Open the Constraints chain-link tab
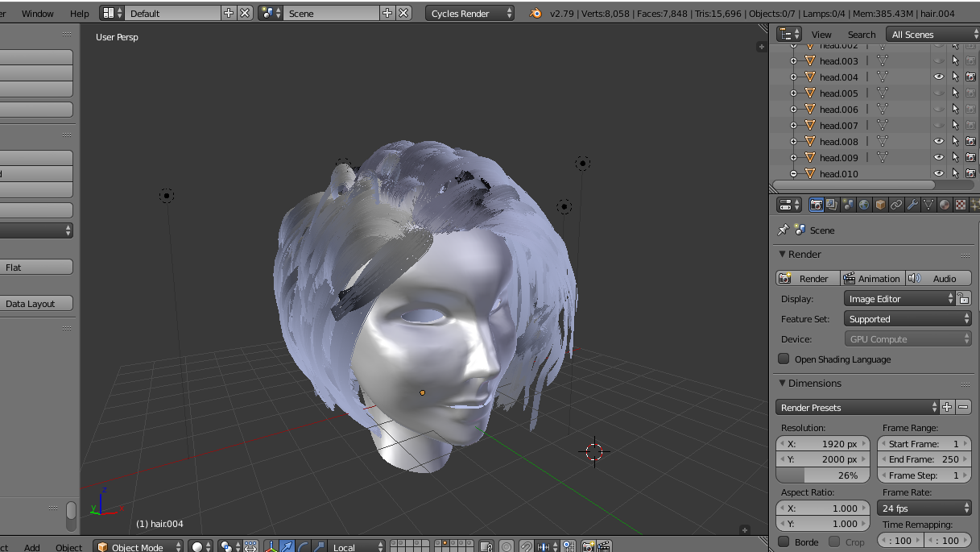The image size is (980, 552). [x=896, y=205]
